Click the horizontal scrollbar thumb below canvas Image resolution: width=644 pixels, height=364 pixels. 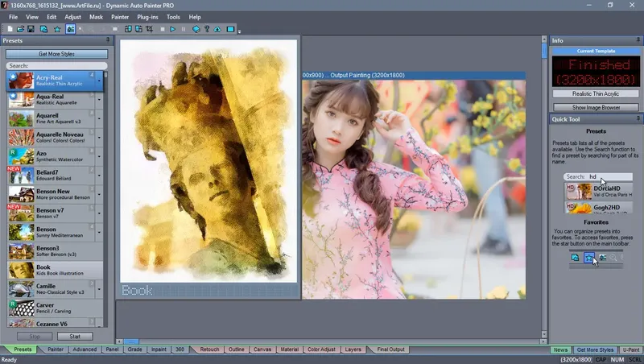point(130,342)
